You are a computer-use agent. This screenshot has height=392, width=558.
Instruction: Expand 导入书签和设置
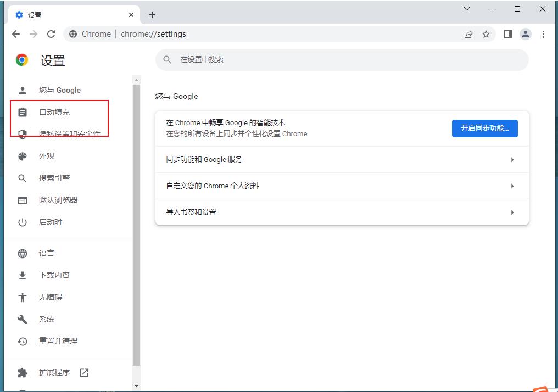click(342, 212)
